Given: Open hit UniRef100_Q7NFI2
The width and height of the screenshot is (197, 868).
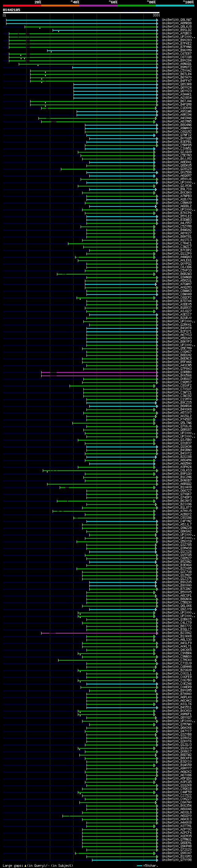Looking at the screenshot, I should [x=176, y=135].
